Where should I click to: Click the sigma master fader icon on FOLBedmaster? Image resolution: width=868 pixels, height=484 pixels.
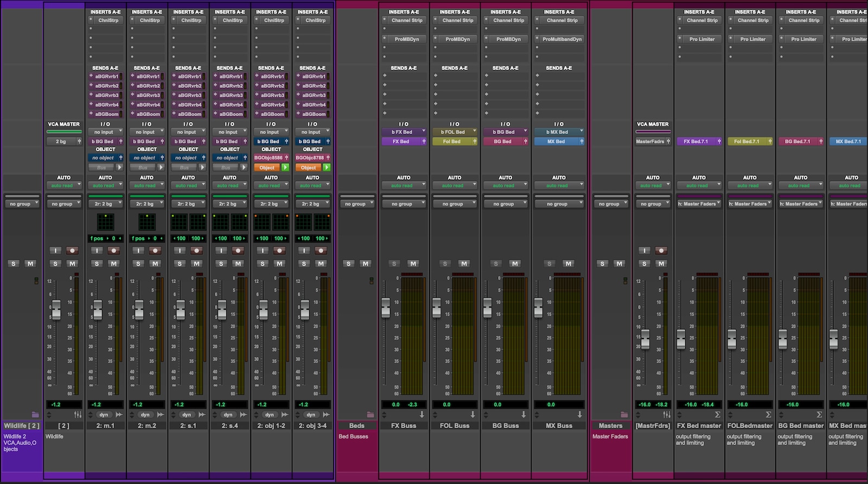[x=768, y=415]
